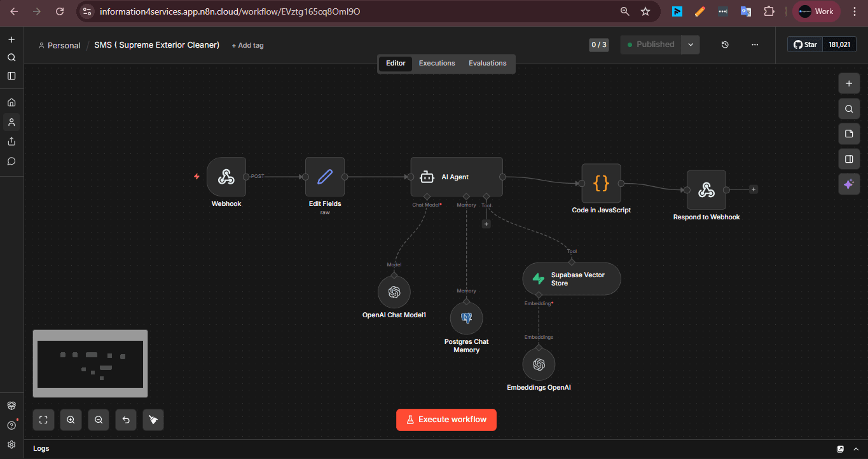The image size is (868, 459).
Task: Open node search on right canvas toolbar
Action: (x=849, y=109)
